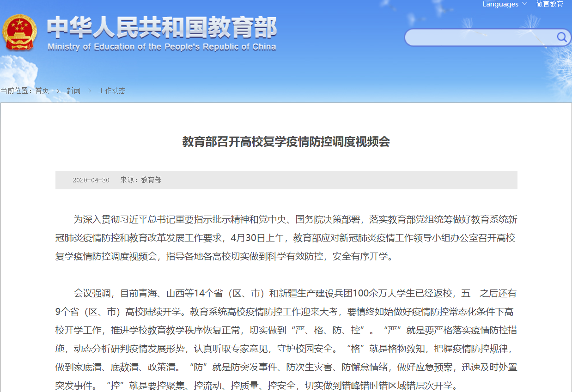Image resolution: width=572 pixels, height=392 pixels.
Task: Click the chevron next to Languages
Action: (524, 5)
